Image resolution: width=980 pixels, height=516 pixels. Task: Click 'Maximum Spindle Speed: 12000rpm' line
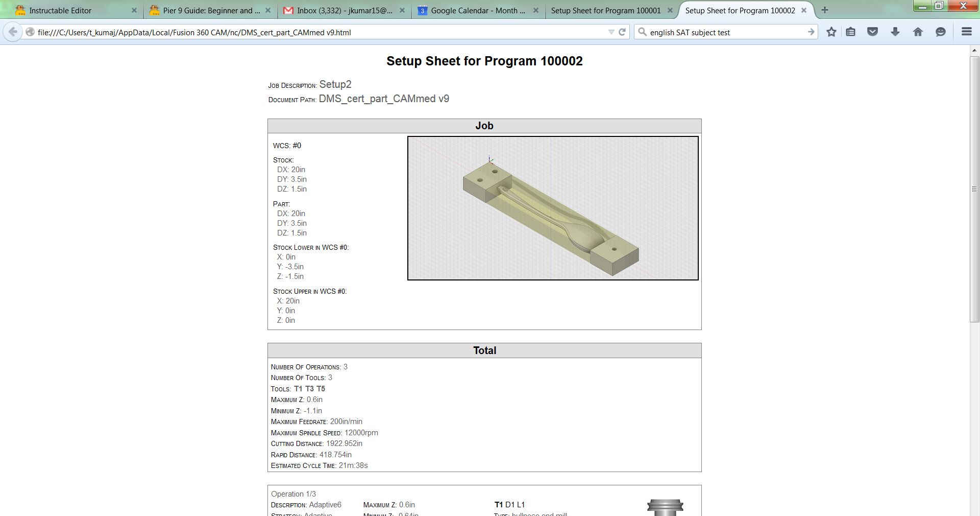coord(325,433)
